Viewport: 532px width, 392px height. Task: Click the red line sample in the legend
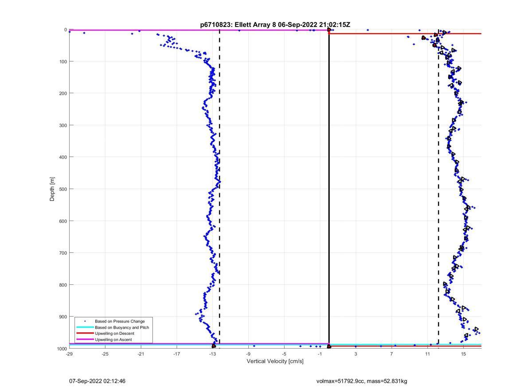point(85,334)
